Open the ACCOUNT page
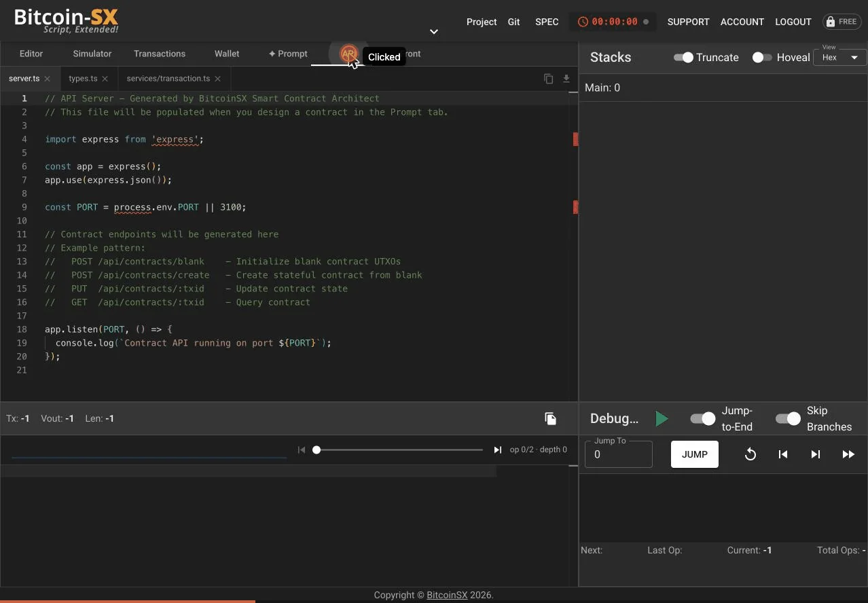 pos(742,22)
